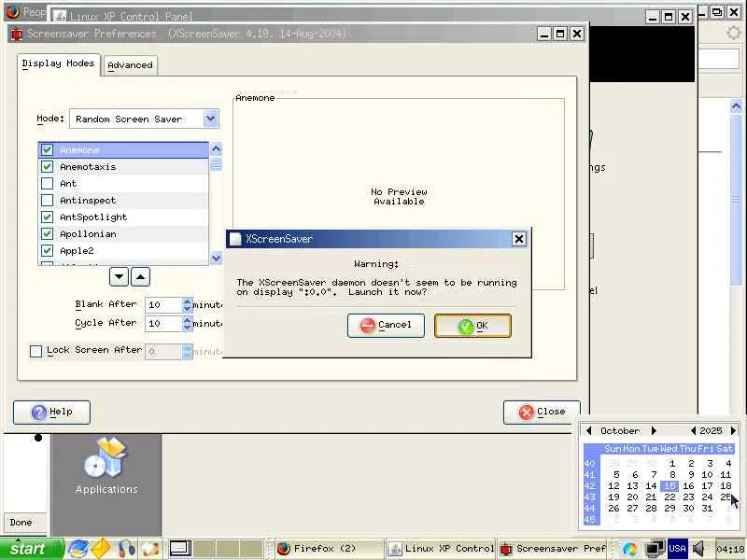Adjust the Blank After spinner arrows
Screen dimensions: 747x560
click(x=188, y=305)
